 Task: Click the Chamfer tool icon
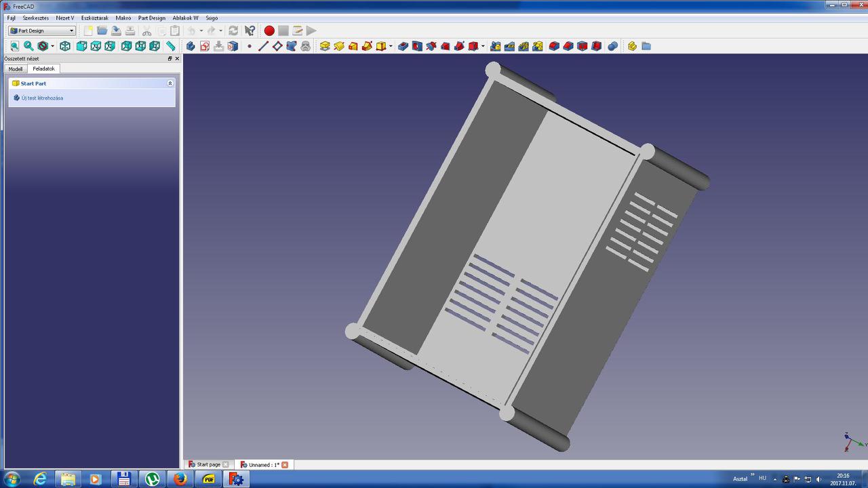pyautogui.click(x=568, y=46)
